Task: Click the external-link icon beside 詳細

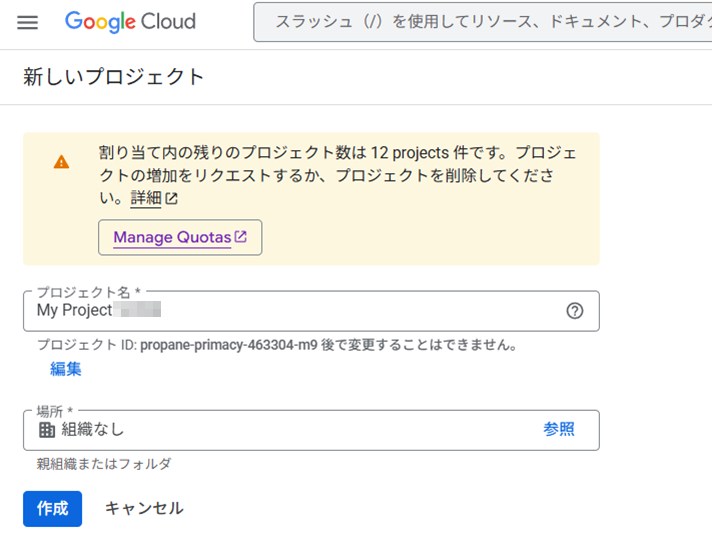Action: pyautogui.click(x=172, y=198)
